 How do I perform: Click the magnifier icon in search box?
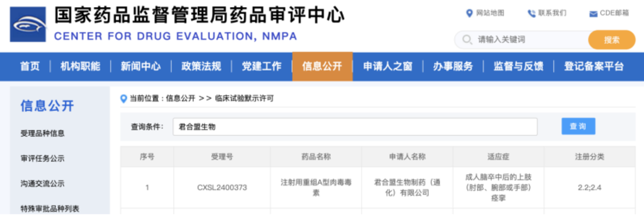point(467,40)
